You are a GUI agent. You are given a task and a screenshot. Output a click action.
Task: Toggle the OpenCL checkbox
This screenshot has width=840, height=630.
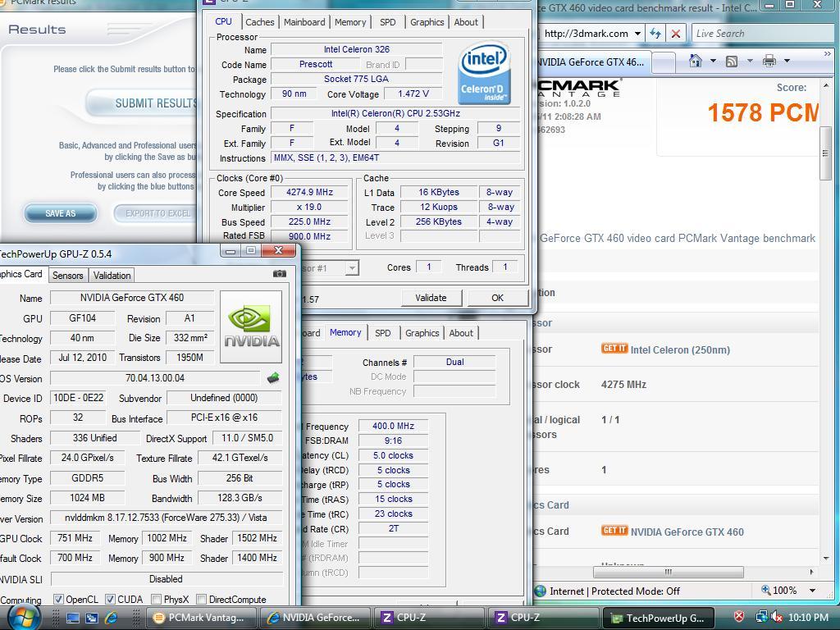[58, 599]
